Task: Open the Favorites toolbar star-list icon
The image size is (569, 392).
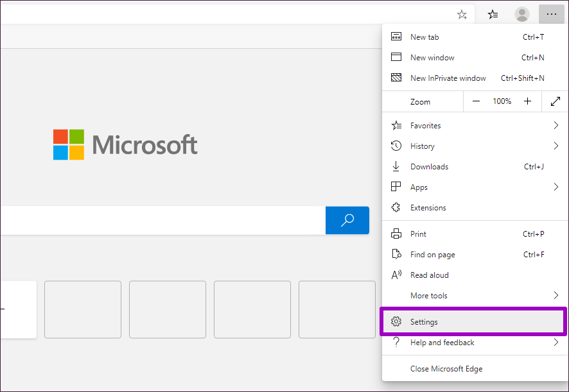Action: pos(493,14)
